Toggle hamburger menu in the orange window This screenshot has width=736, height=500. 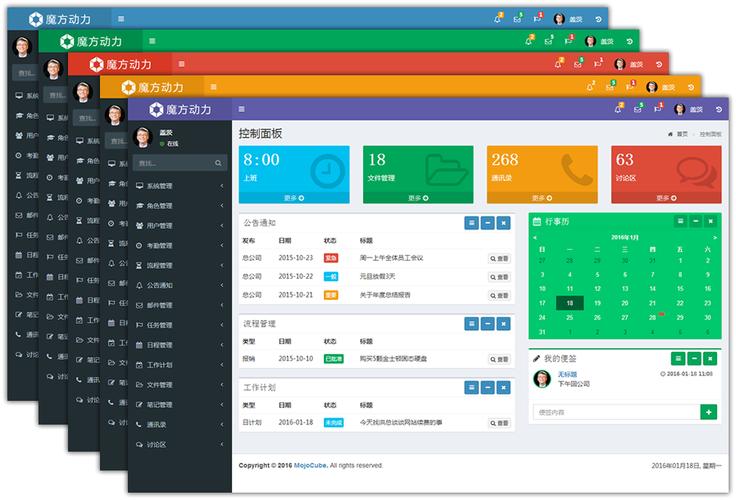pyautogui.click(x=214, y=87)
